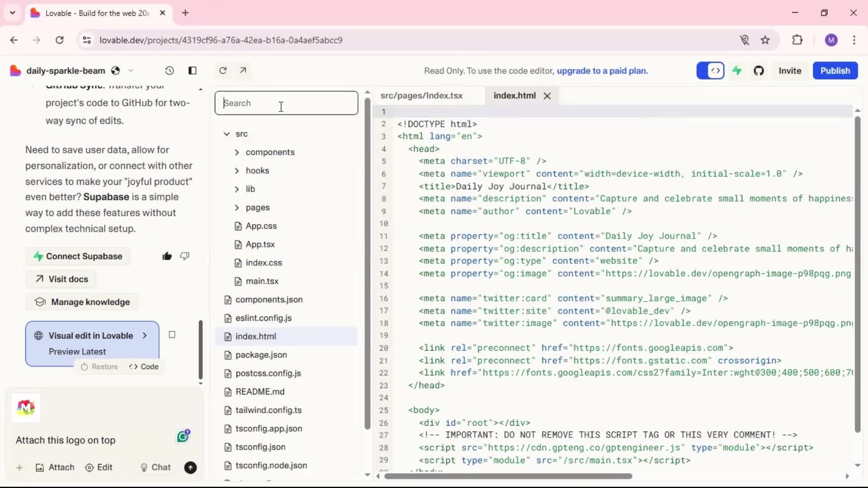Image resolution: width=868 pixels, height=488 pixels.
Task: Expand the hooks folder
Action: 237,171
